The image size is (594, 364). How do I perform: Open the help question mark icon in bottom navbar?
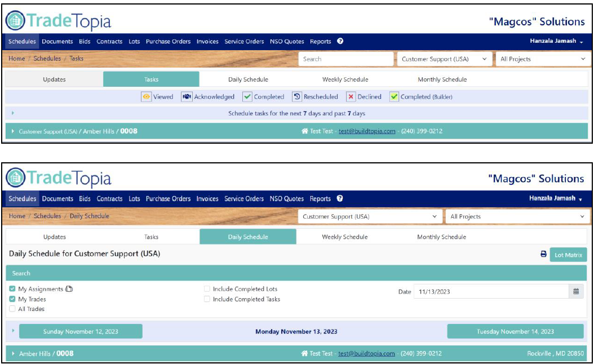tap(340, 198)
